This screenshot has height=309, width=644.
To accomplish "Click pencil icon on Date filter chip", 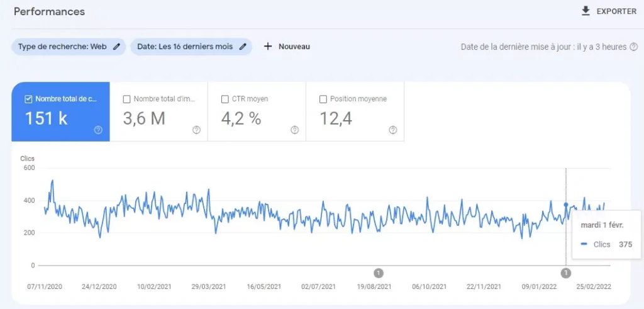I will click(x=243, y=47).
